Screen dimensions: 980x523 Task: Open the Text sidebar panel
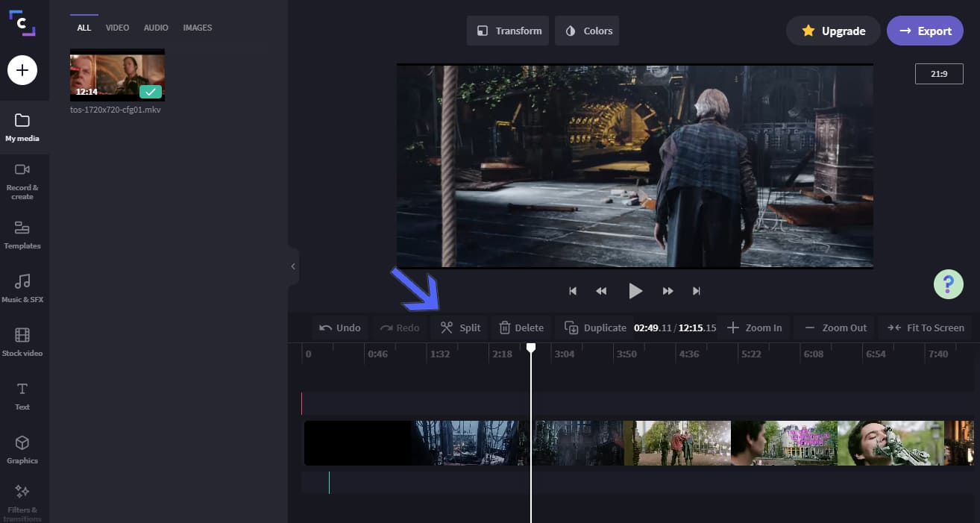click(22, 396)
